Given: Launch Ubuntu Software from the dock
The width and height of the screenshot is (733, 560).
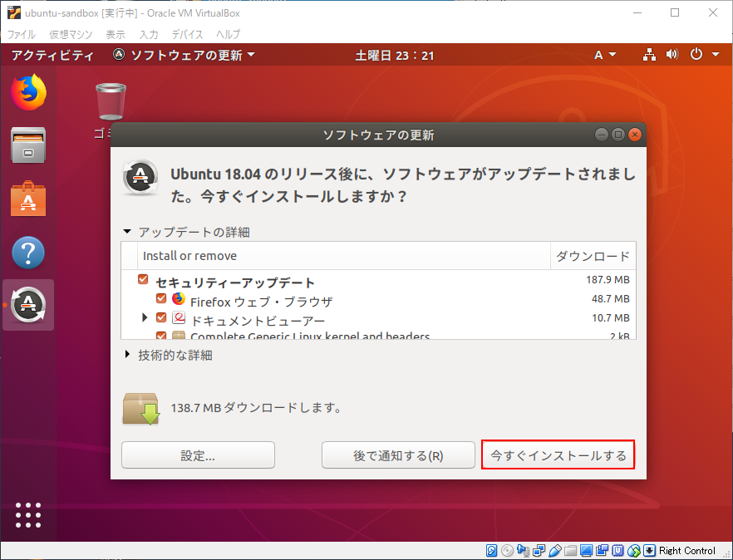Looking at the screenshot, I should pos(28,199).
